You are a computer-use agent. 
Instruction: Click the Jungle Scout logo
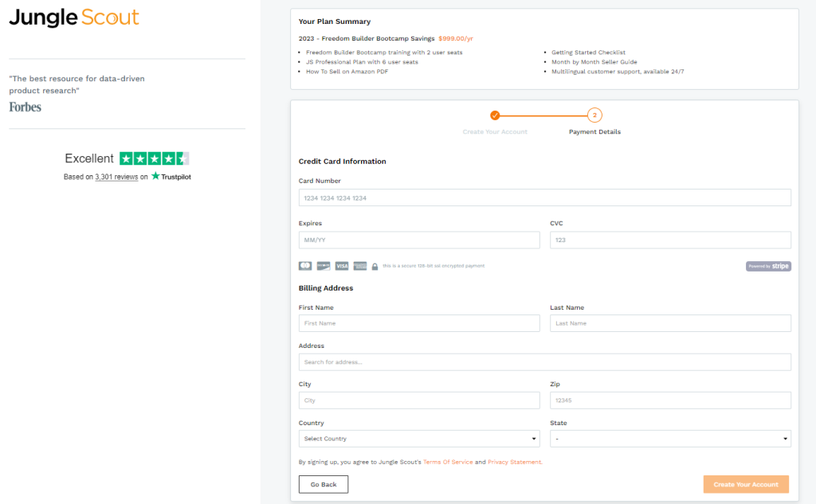74,18
